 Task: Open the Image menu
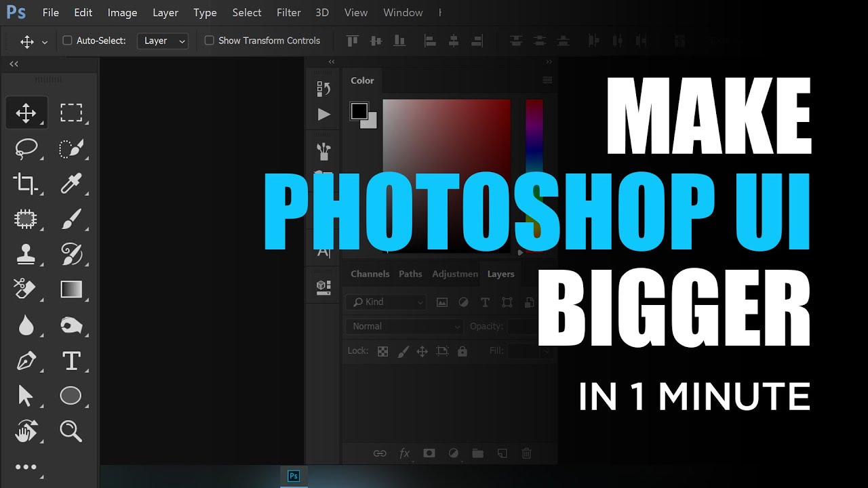[122, 13]
